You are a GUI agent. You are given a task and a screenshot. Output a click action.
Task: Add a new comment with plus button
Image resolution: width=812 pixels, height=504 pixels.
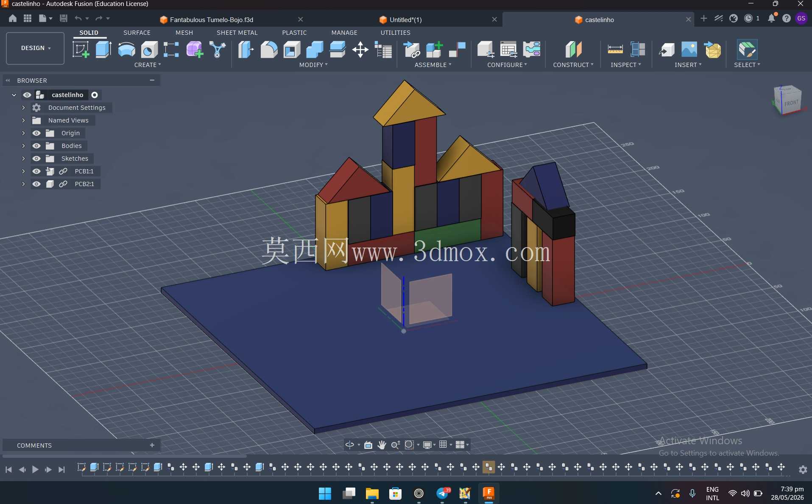click(x=152, y=445)
